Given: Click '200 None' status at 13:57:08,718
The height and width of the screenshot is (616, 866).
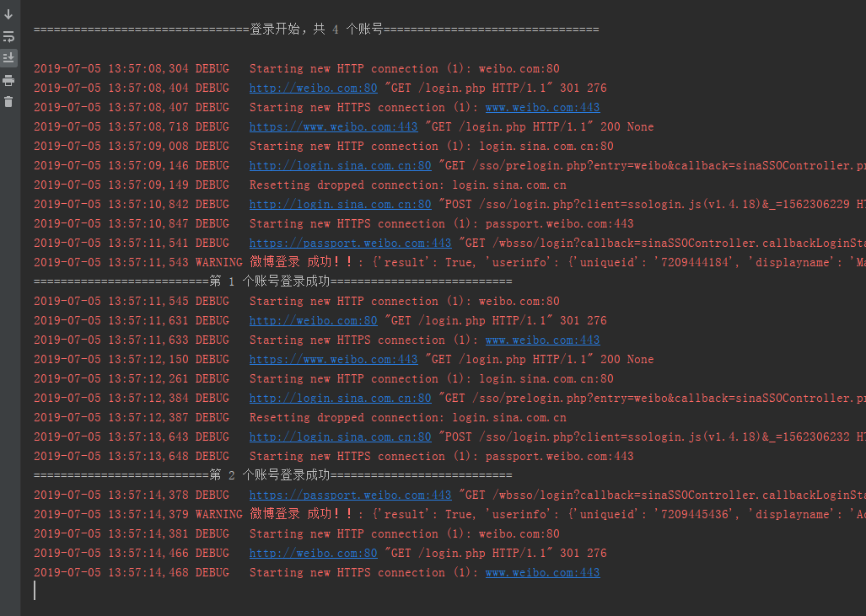Looking at the screenshot, I should click(627, 126).
